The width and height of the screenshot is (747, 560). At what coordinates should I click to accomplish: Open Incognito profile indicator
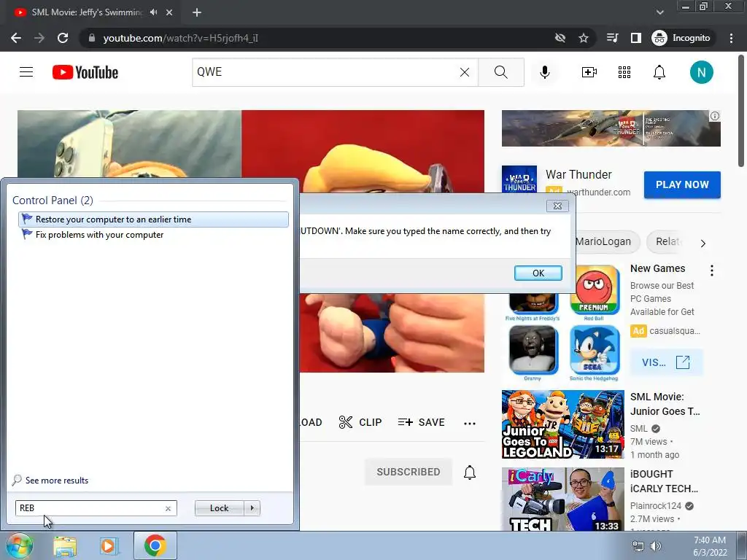coord(681,38)
